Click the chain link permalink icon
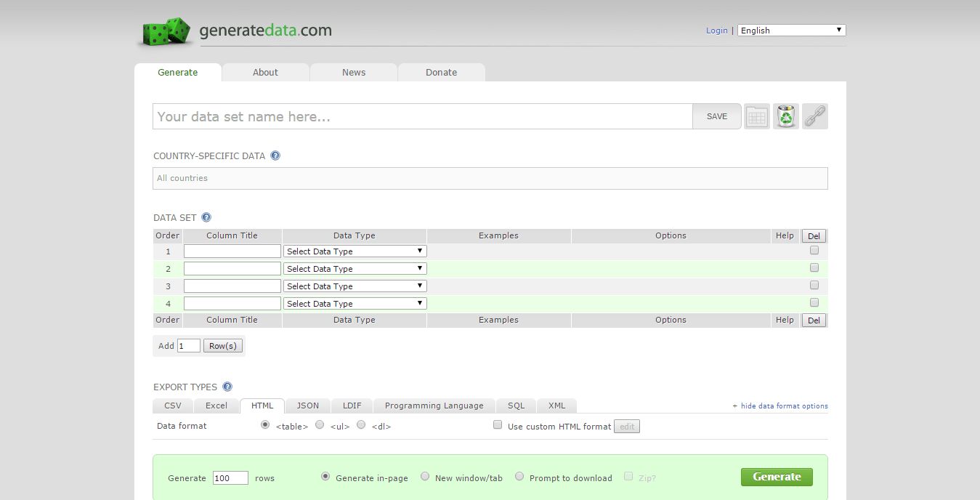This screenshot has width=980, height=500. [x=814, y=116]
